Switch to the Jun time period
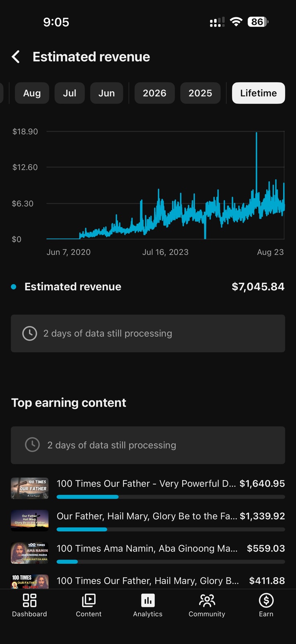Image resolution: width=296 pixels, height=644 pixels. [x=107, y=93]
